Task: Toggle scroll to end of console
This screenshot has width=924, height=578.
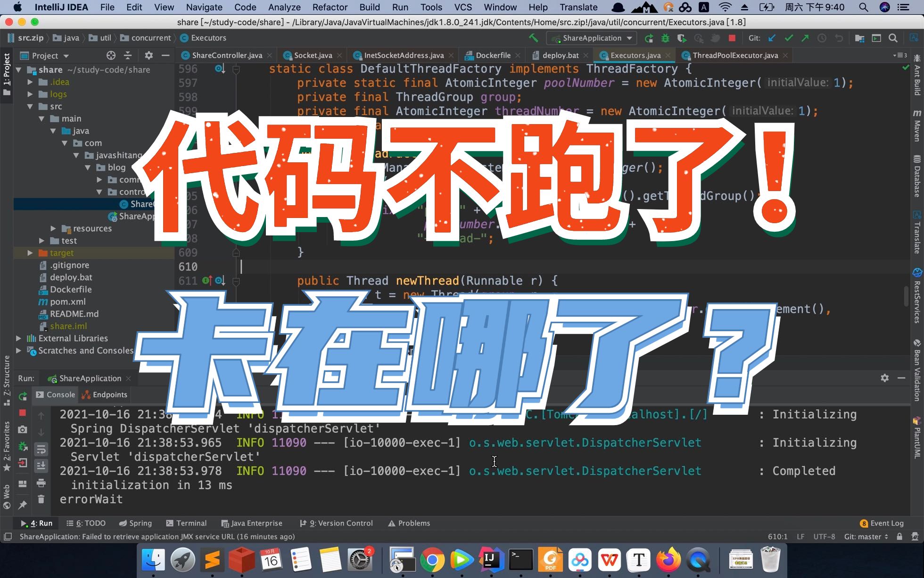Action: pyautogui.click(x=41, y=466)
